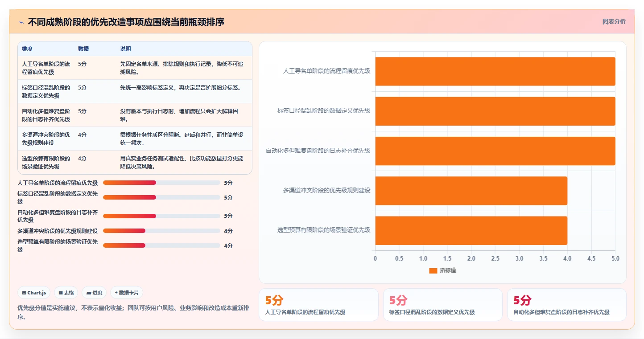The height and width of the screenshot is (339, 644).
Task: Click the description starting 需根据任务性质区分
Action: (x=182, y=139)
